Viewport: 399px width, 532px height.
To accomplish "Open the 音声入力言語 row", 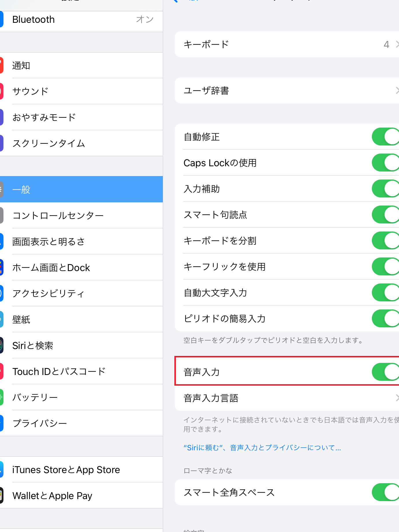I will [287, 398].
